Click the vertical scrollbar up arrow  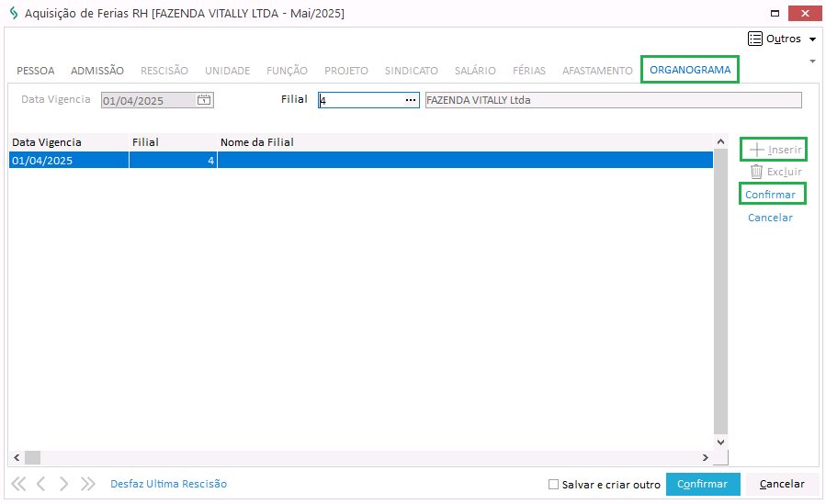click(720, 141)
